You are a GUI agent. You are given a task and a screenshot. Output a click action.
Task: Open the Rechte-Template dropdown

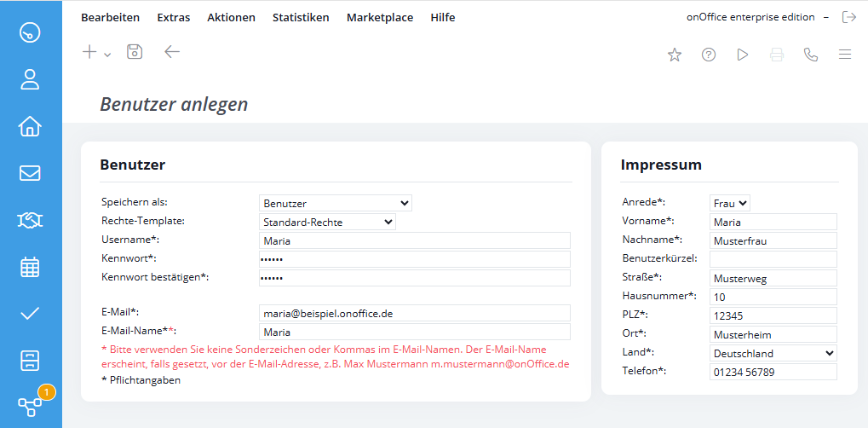point(327,222)
